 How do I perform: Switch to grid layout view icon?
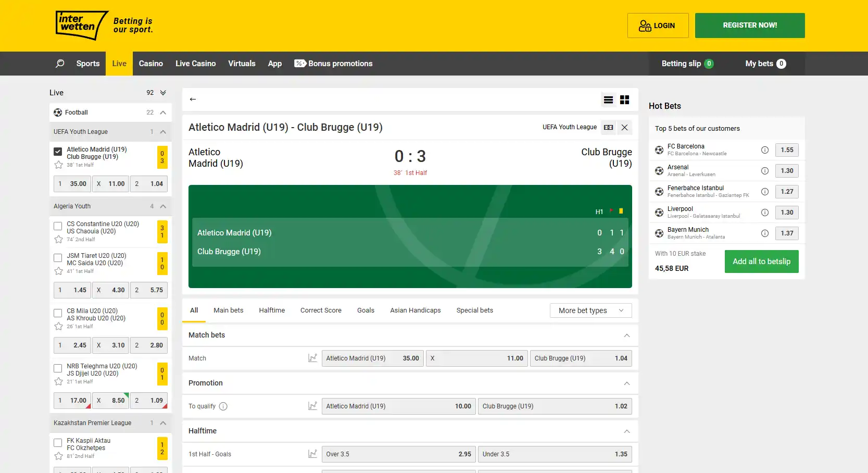625,99
